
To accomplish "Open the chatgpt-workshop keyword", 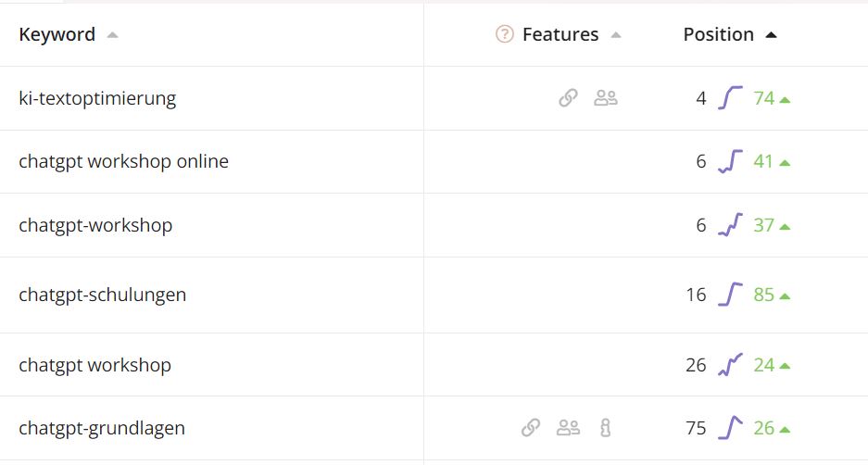I will point(95,225).
